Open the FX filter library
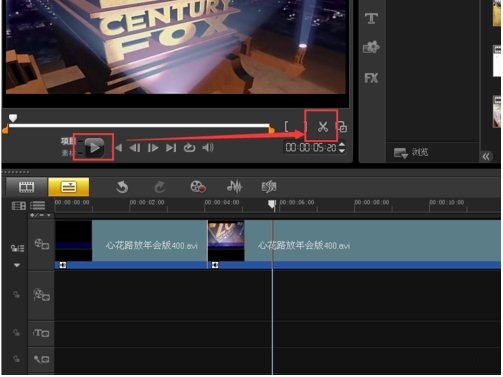The width and height of the screenshot is (503, 377). [x=371, y=78]
